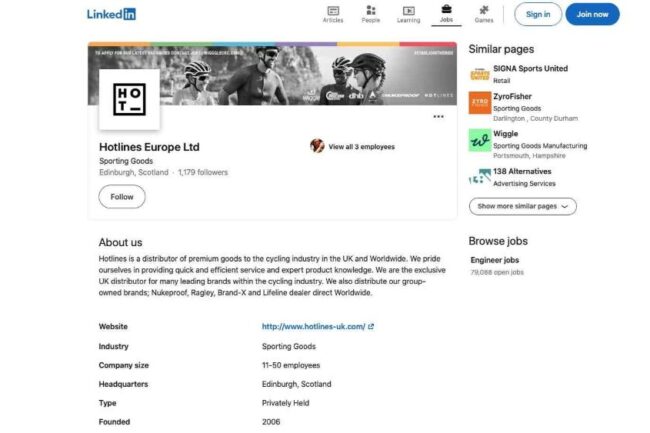Open the Games puzzle icon

(484, 10)
